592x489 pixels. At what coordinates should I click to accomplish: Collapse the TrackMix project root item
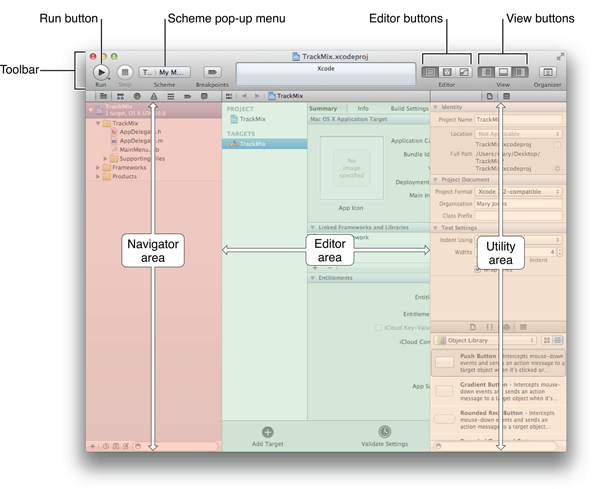point(91,110)
